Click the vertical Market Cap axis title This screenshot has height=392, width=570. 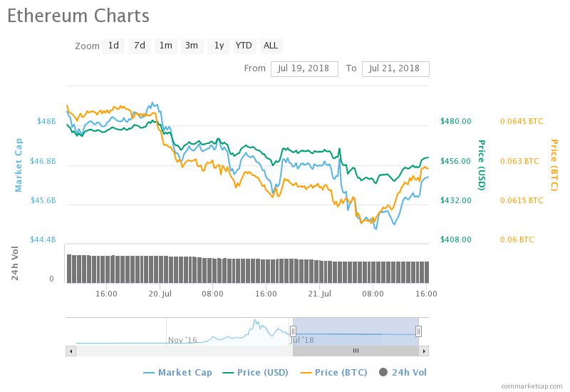click(x=19, y=165)
